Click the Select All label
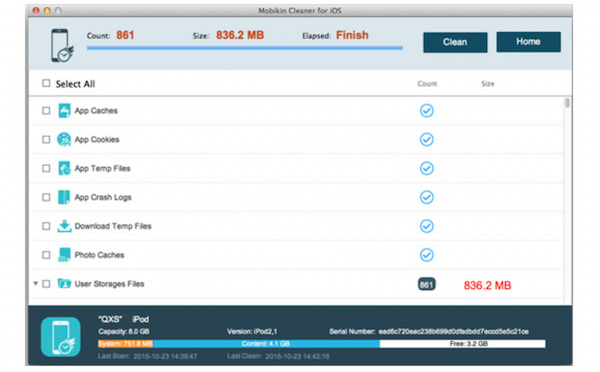 click(x=75, y=84)
